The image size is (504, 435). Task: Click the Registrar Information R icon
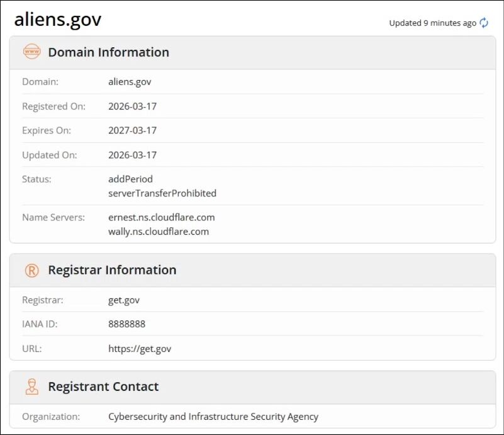point(31,270)
